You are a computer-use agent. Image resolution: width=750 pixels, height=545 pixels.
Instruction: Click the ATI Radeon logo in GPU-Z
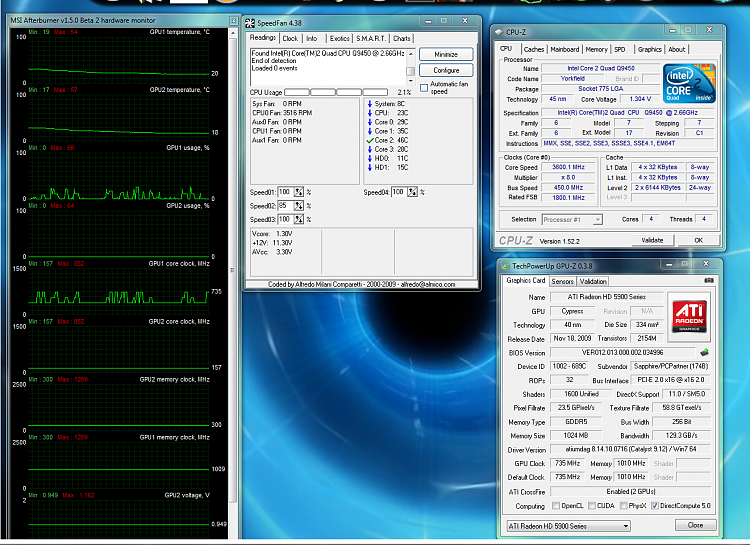689,316
